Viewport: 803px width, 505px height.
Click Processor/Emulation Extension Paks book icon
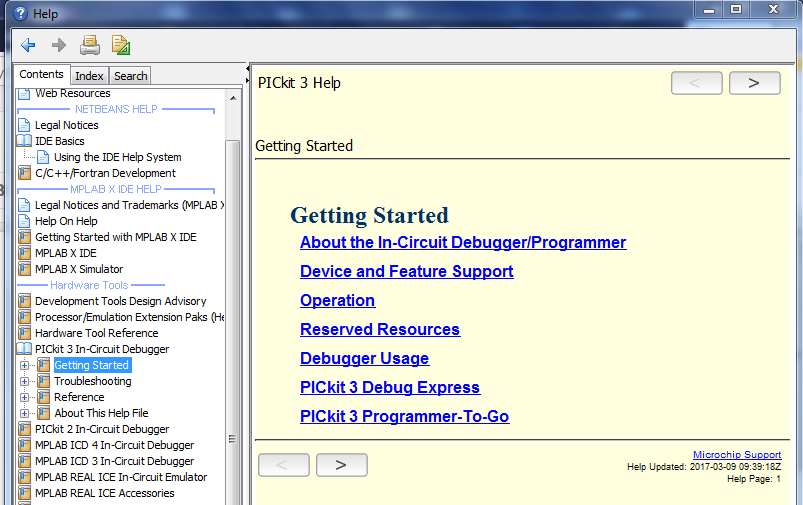24,317
